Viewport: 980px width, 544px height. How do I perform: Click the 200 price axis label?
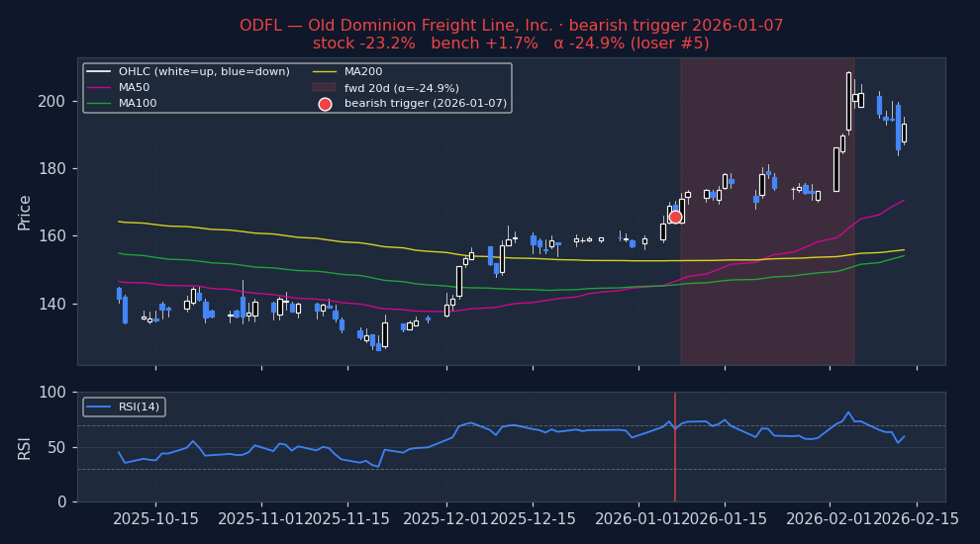[51, 101]
